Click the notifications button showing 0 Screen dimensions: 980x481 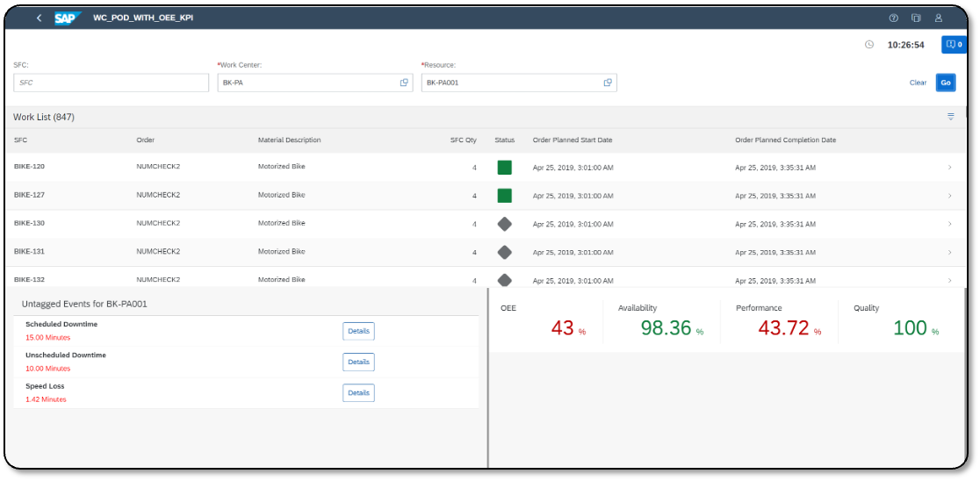[x=954, y=45]
